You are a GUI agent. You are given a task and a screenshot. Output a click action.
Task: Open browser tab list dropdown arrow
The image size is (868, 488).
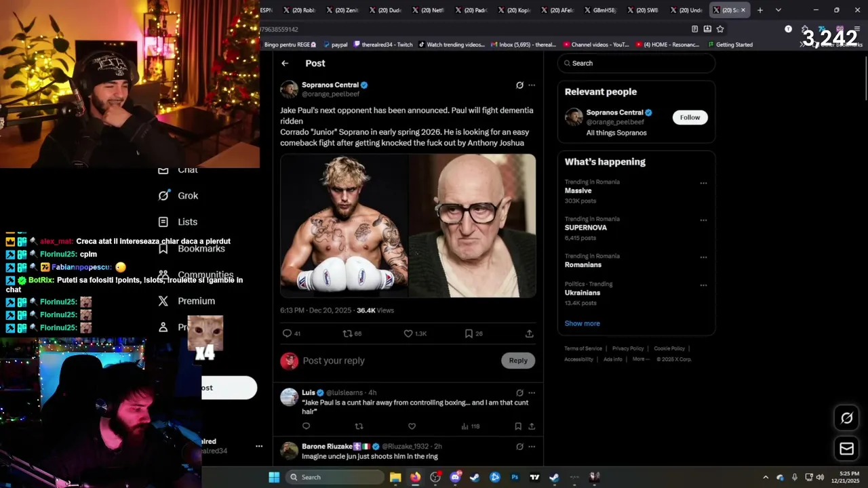coord(778,10)
